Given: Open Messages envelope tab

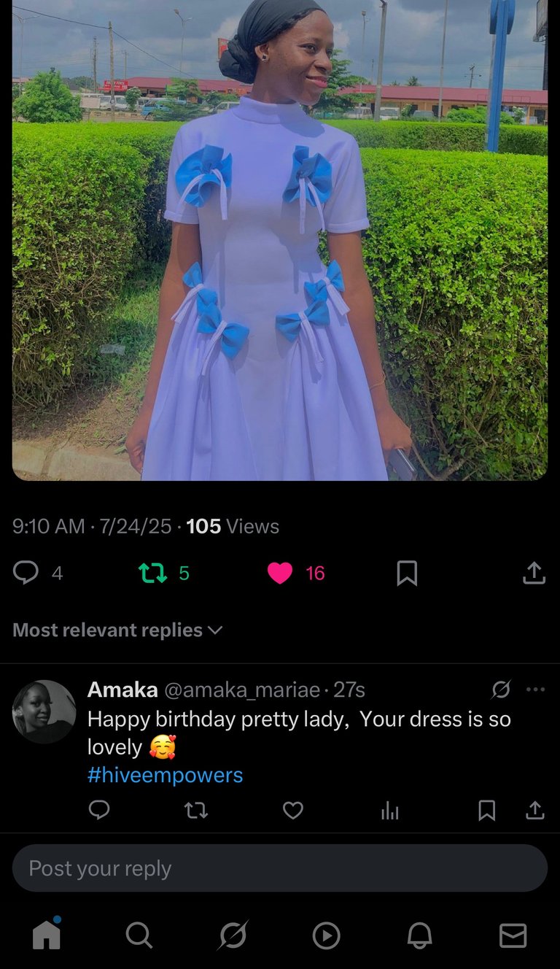Looking at the screenshot, I should [513, 935].
